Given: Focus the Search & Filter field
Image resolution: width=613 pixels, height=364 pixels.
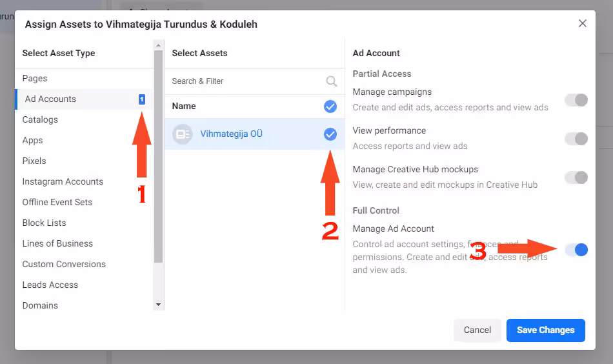Looking at the screenshot, I should [x=245, y=81].
